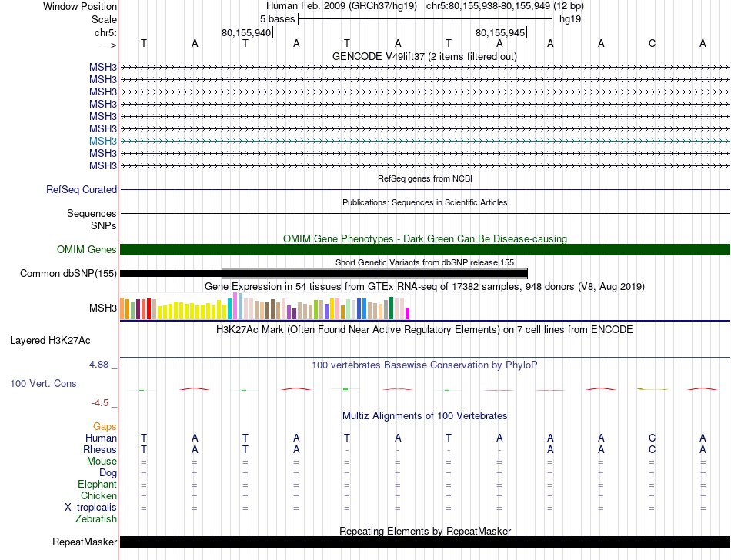Open the Layered H3K27Ac track label
Image resolution: width=731 pixels, height=560 pixels.
50,341
